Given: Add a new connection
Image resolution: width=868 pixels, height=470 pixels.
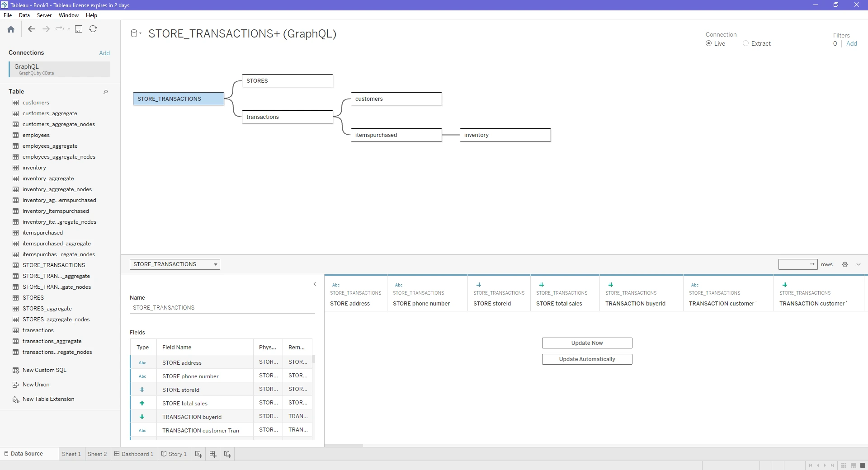Looking at the screenshot, I should (x=104, y=53).
